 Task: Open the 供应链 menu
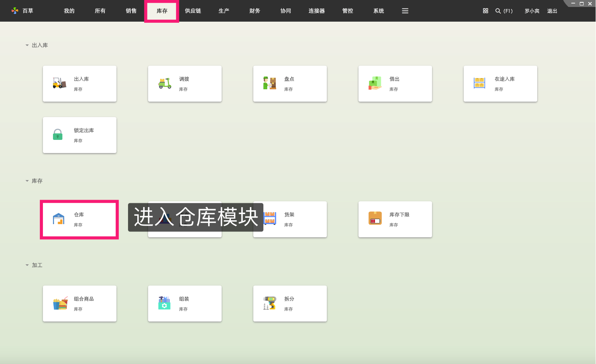pos(193,11)
